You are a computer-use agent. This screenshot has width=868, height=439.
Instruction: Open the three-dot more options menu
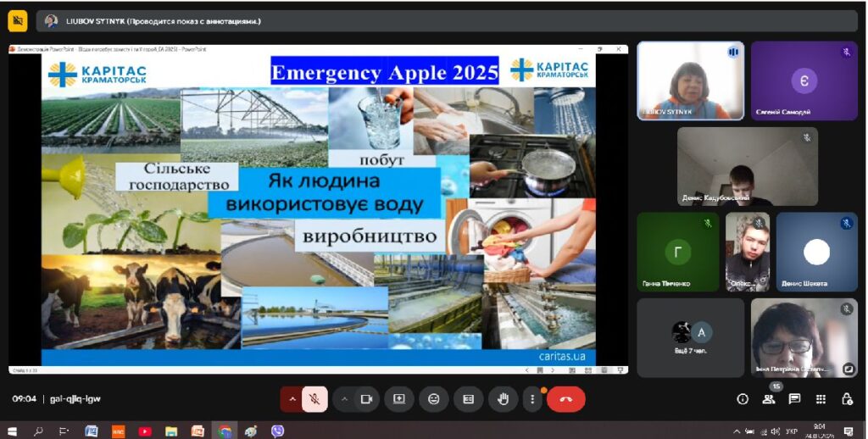(532, 399)
